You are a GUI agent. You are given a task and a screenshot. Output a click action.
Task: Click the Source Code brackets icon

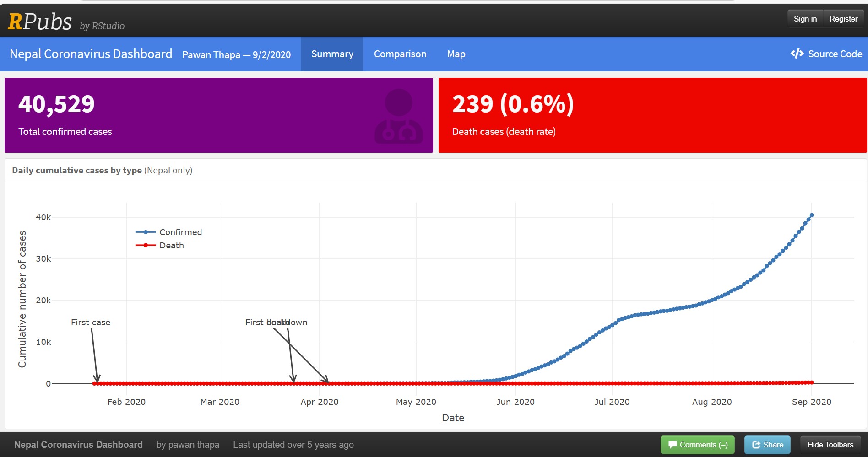click(x=797, y=54)
